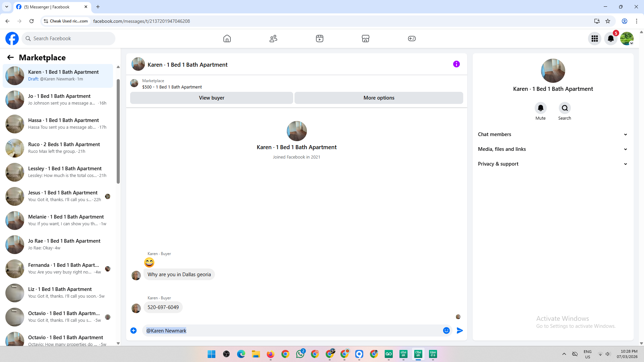
Task: Click the speaker volume tray icon
Action: pos(608,354)
